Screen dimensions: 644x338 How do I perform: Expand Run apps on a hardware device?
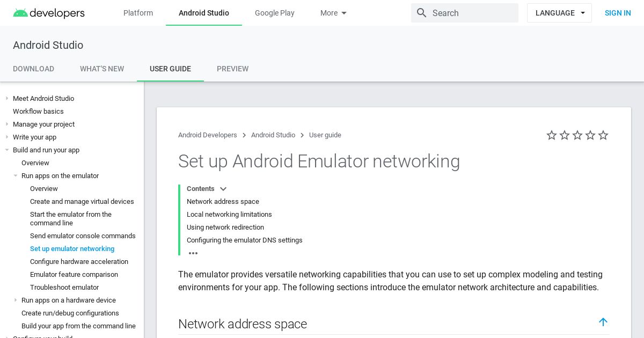[16, 300]
